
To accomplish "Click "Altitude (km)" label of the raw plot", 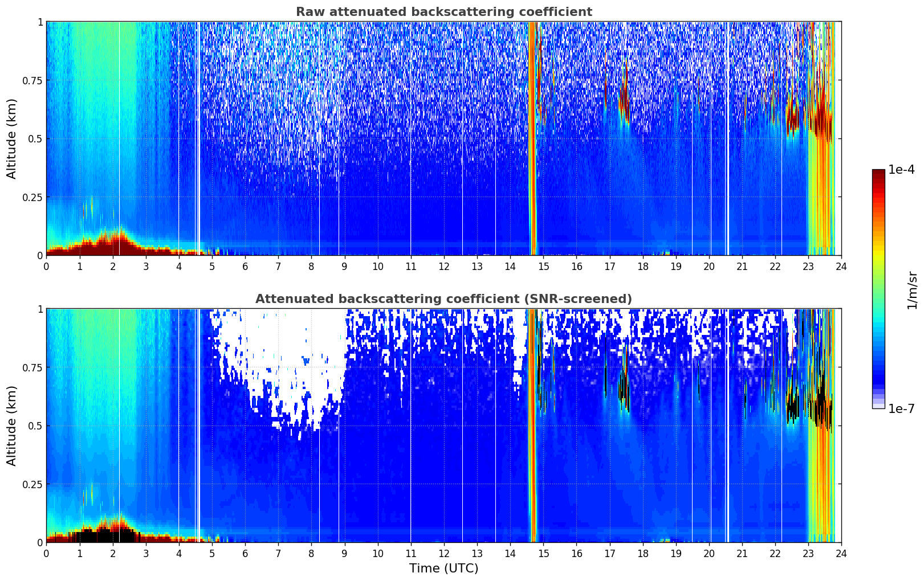I will pos(12,138).
